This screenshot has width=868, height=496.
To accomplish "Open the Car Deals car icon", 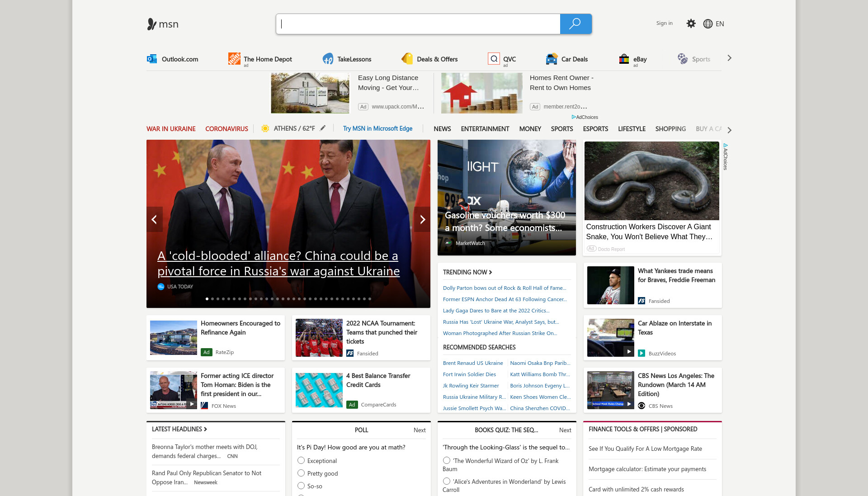I will [x=552, y=59].
